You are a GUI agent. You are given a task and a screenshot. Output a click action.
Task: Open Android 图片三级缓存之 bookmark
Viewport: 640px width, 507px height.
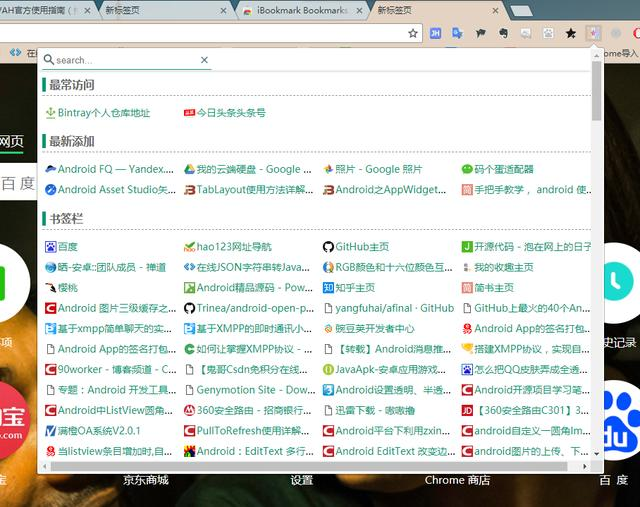(110, 308)
